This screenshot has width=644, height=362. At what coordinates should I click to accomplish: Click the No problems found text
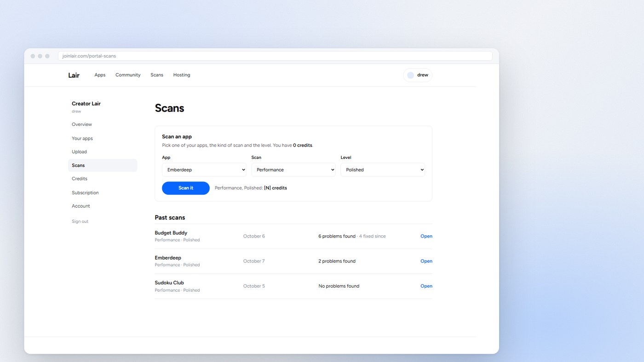[x=339, y=286]
